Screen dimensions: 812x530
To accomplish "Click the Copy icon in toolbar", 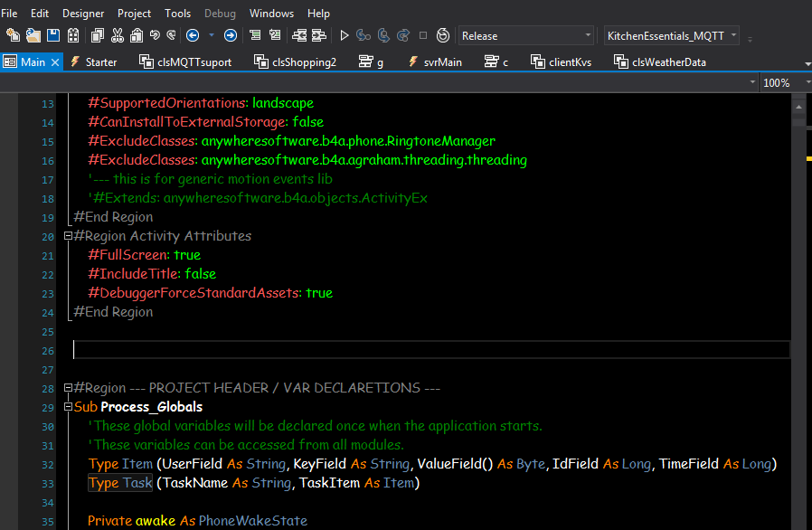I will [98, 35].
